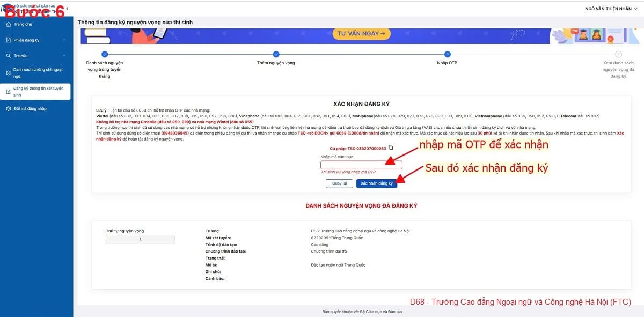Collapse the sidebar with the top arrow
The height and width of the screenshot is (317, 644).
(x=67, y=9)
